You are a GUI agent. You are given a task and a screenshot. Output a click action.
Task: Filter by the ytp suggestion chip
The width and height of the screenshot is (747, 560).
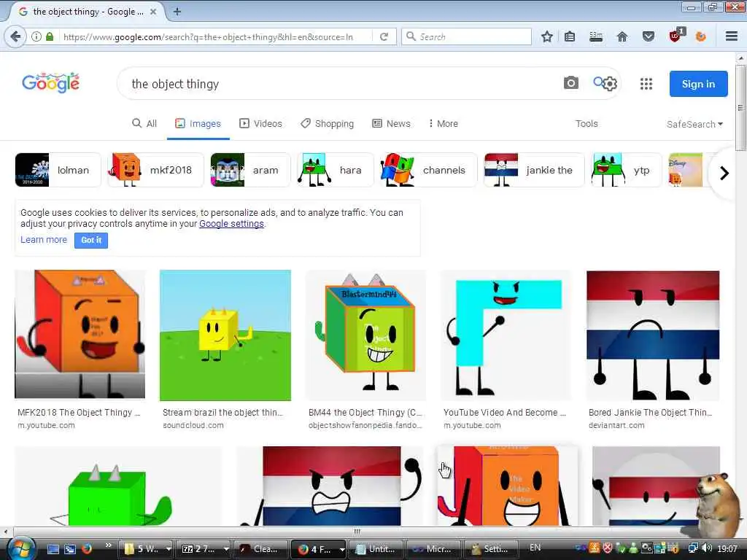[626, 170]
